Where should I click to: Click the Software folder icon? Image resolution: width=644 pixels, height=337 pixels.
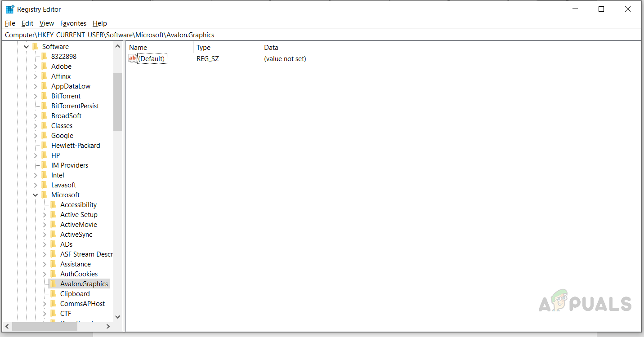pyautogui.click(x=36, y=46)
